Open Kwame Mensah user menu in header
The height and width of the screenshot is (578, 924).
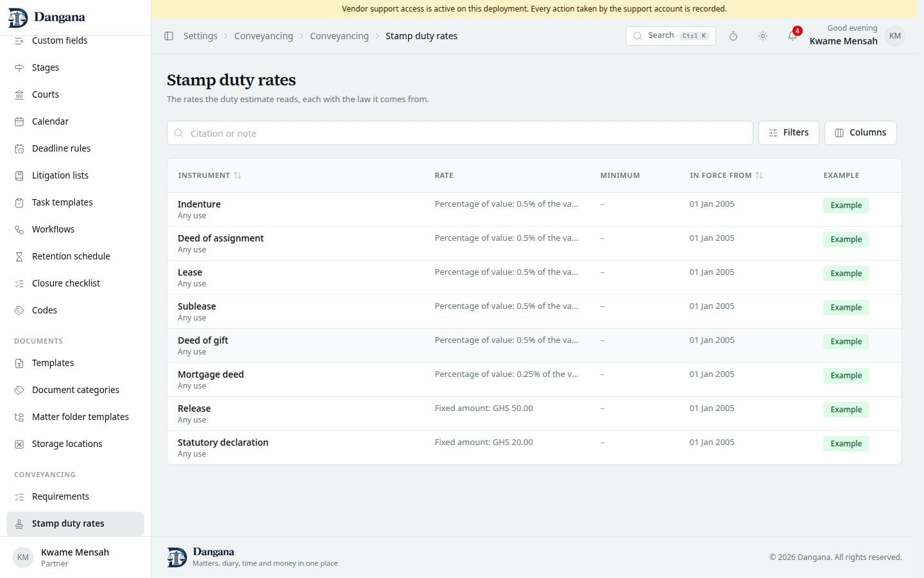point(857,36)
